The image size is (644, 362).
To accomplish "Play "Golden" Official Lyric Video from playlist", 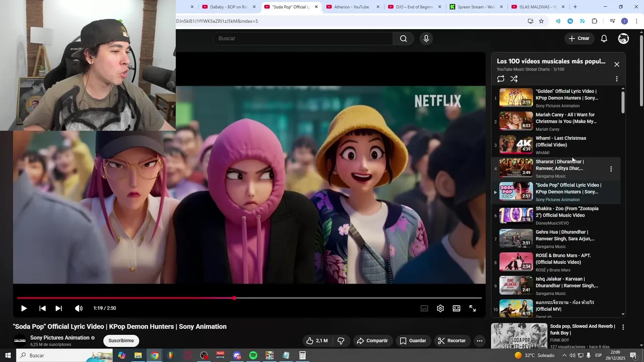I will (x=556, y=99).
